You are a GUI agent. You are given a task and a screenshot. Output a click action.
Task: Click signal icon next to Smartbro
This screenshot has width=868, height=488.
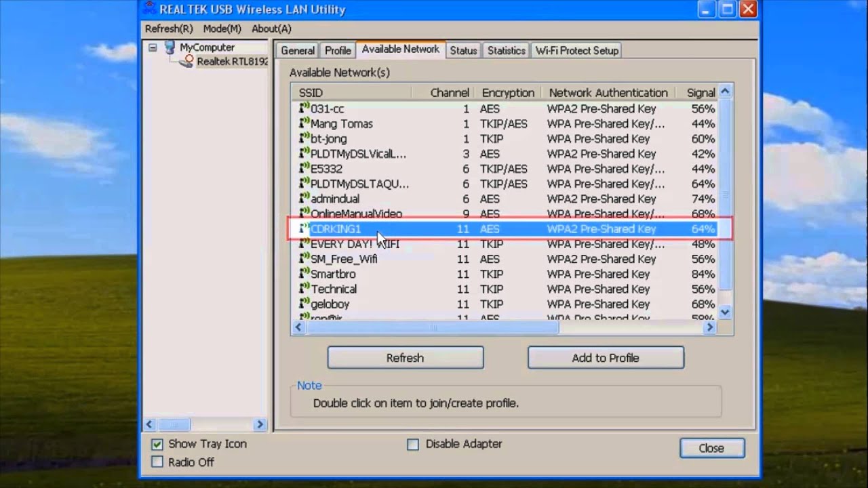pyautogui.click(x=304, y=274)
